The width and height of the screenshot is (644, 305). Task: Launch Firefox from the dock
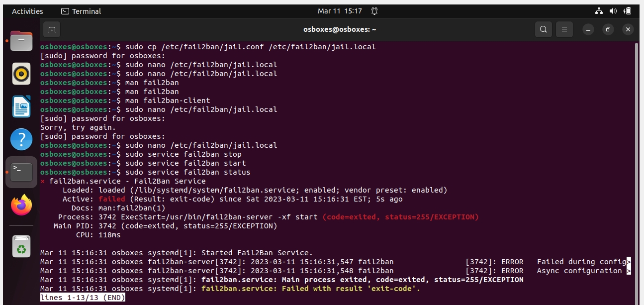coord(21,205)
